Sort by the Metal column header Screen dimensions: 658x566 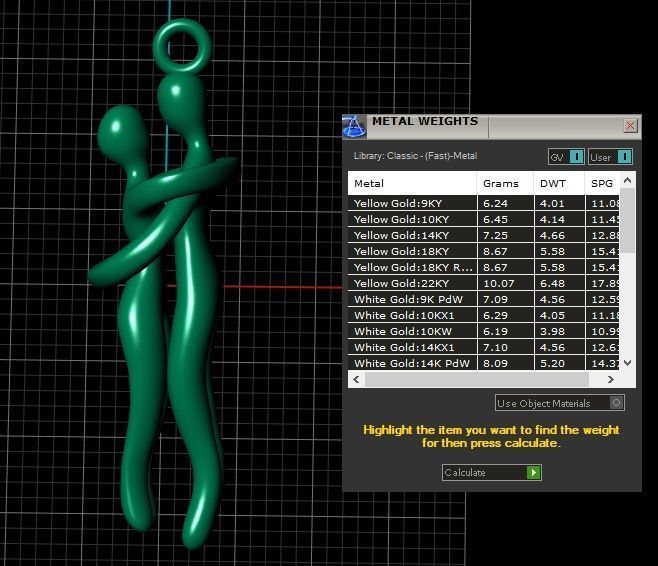coord(412,183)
